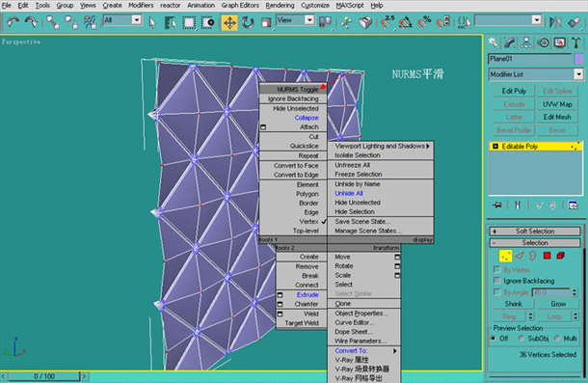The image size is (588, 383).
Task: Expand the Modifier List dropdown
Action: [578, 74]
